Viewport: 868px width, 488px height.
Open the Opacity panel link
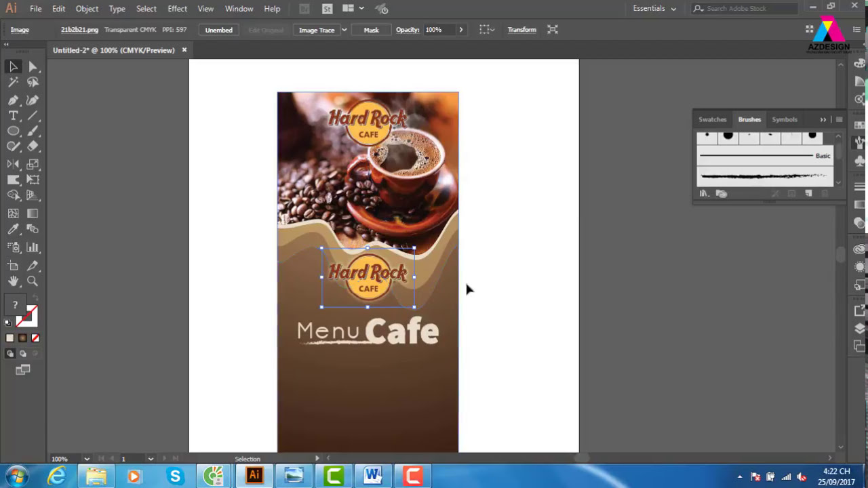407,30
